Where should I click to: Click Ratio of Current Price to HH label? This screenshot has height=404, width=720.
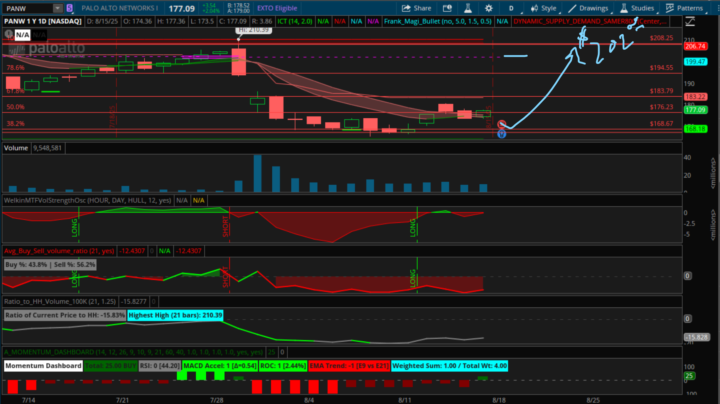[65, 315]
